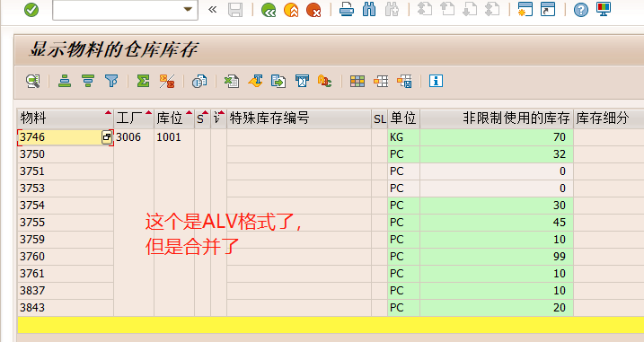Select the 特殊库存编号 column header
Viewport: 644px width, 342px height.
[x=298, y=118]
